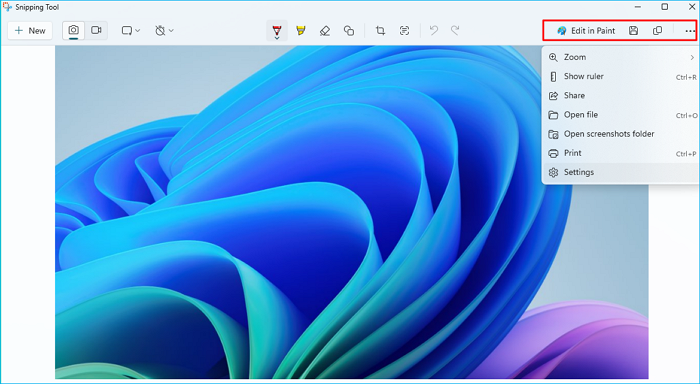Save the snip with floppy icon
The height and width of the screenshot is (384, 700).
click(633, 30)
